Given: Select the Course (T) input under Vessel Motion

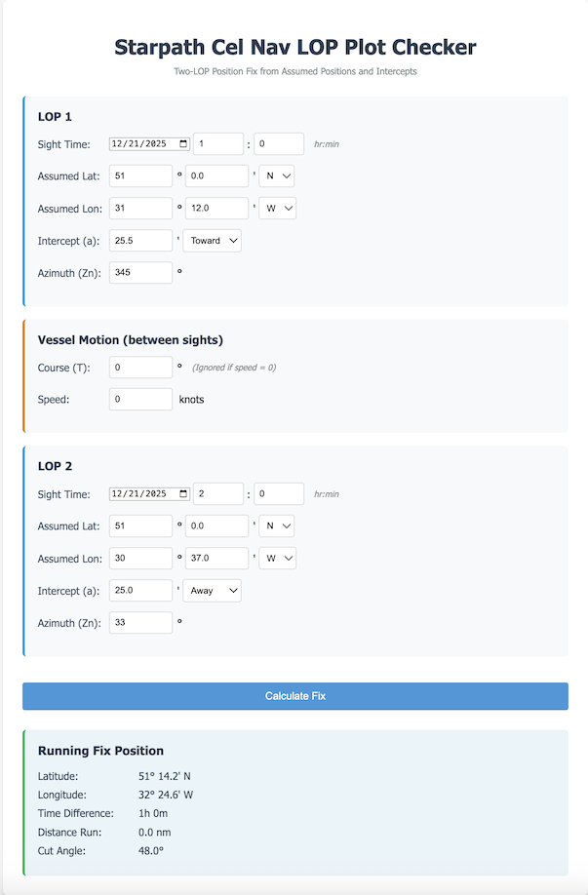Looking at the screenshot, I should point(139,366).
